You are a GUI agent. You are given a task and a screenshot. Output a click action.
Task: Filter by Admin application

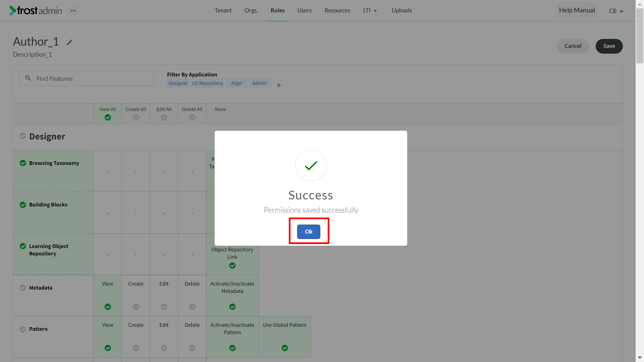259,83
